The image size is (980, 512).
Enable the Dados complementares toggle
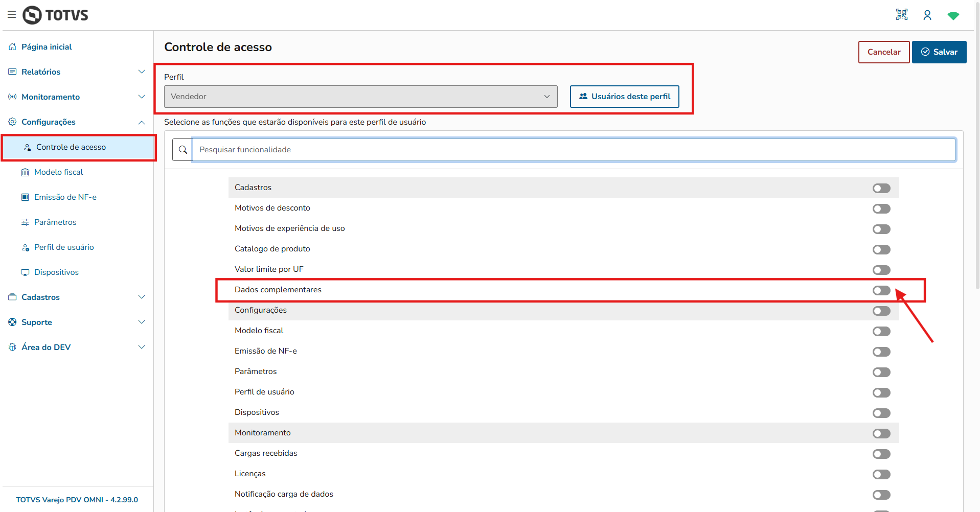click(881, 290)
